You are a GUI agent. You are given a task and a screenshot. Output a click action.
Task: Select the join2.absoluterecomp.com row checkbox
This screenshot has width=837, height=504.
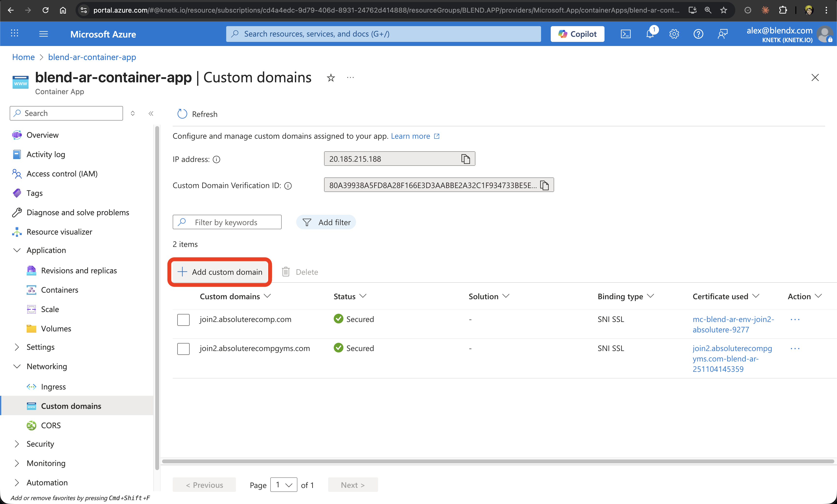tap(183, 319)
